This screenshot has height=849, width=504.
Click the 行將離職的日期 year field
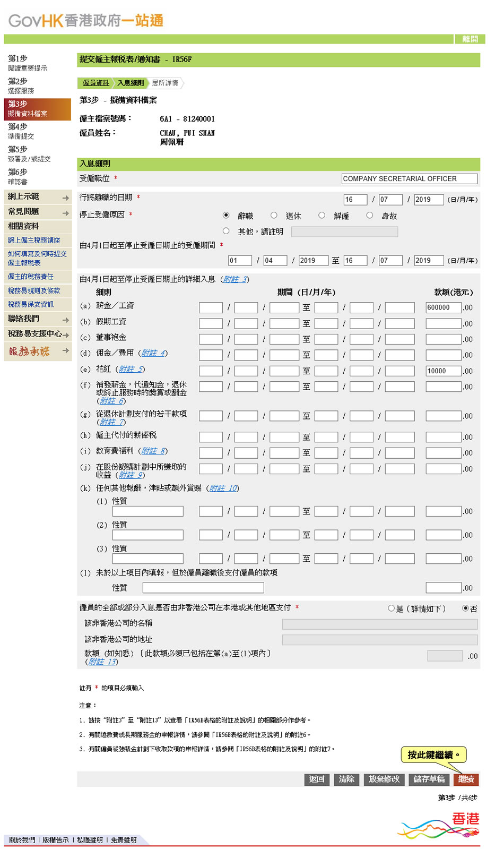tap(429, 200)
